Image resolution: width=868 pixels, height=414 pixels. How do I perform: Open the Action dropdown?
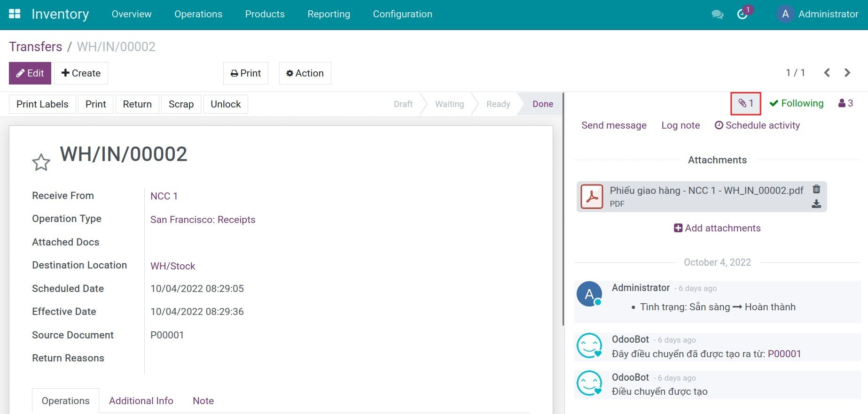pyautogui.click(x=305, y=73)
